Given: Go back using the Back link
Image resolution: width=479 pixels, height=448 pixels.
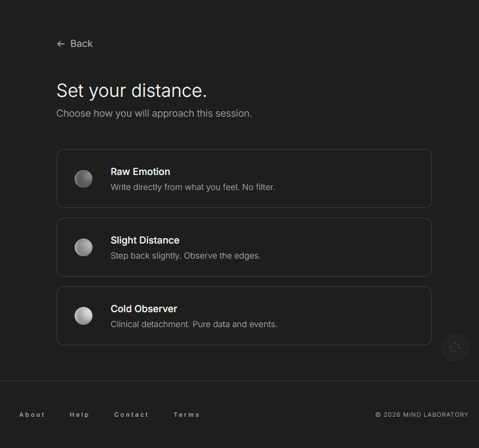Looking at the screenshot, I should 75,44.
